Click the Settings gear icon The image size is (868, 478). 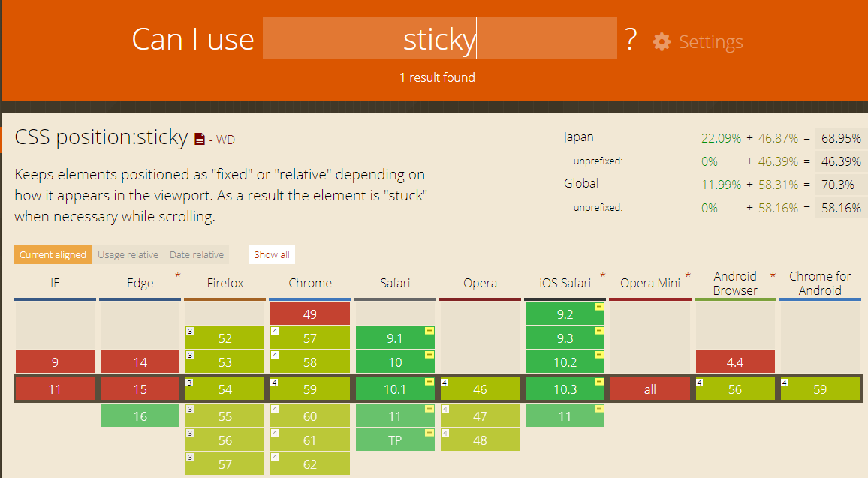pyautogui.click(x=662, y=42)
